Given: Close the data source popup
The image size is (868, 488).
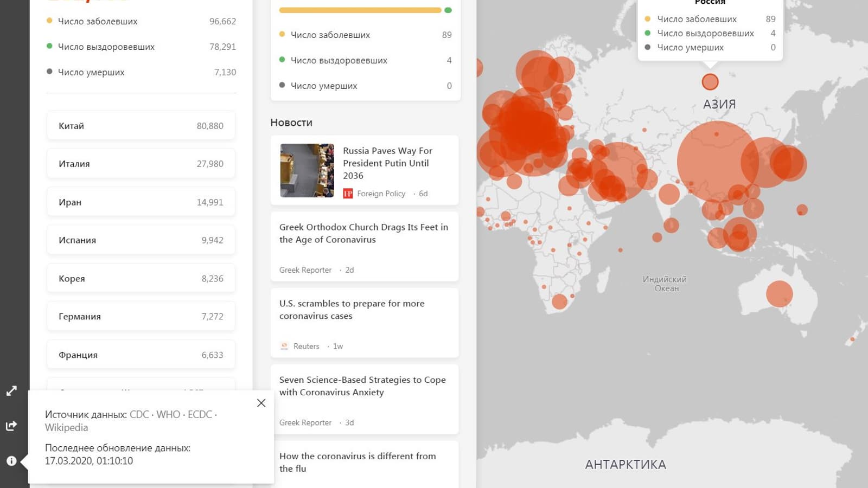Looking at the screenshot, I should pyautogui.click(x=261, y=403).
